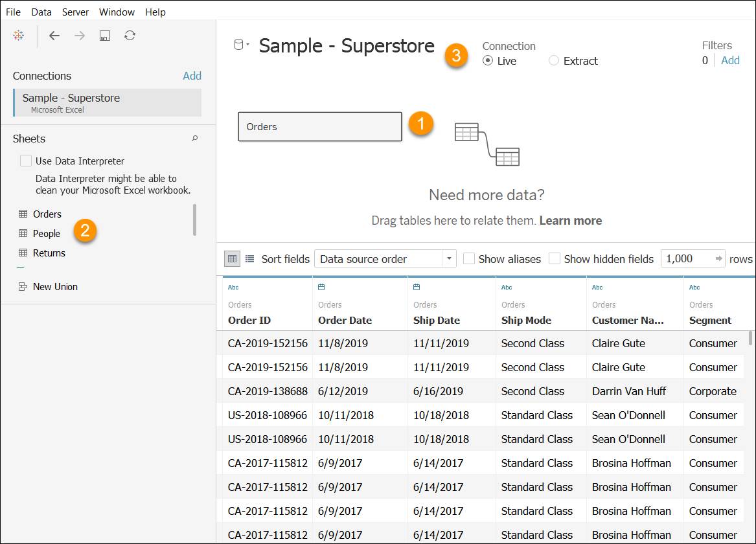Enable Use Data Interpreter checkbox

25,161
